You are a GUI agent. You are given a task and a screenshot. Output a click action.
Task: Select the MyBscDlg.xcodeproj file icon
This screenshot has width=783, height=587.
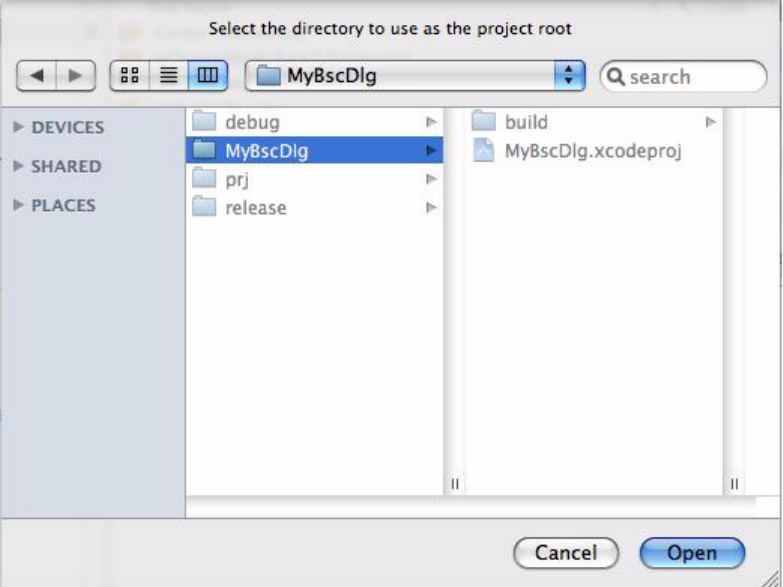coord(483,150)
